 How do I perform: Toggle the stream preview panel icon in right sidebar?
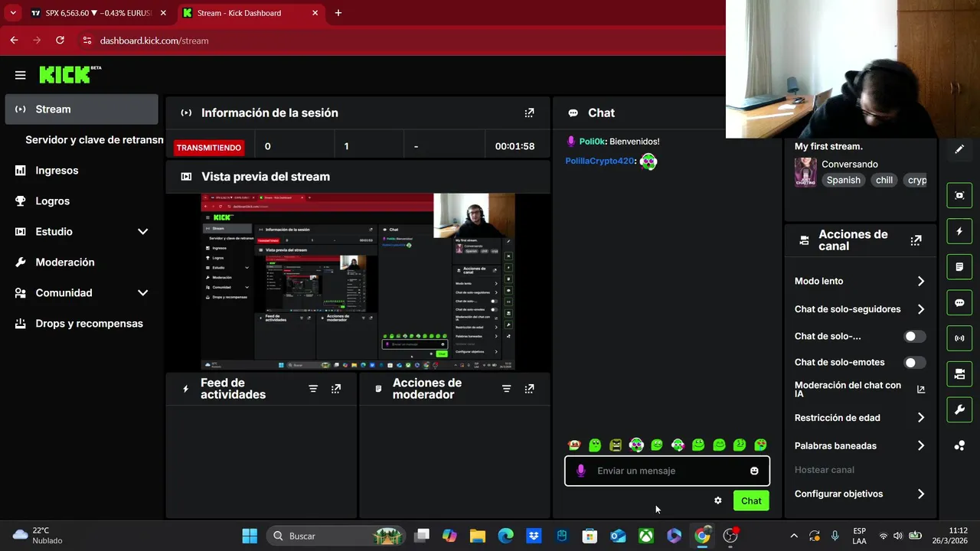[x=959, y=195]
